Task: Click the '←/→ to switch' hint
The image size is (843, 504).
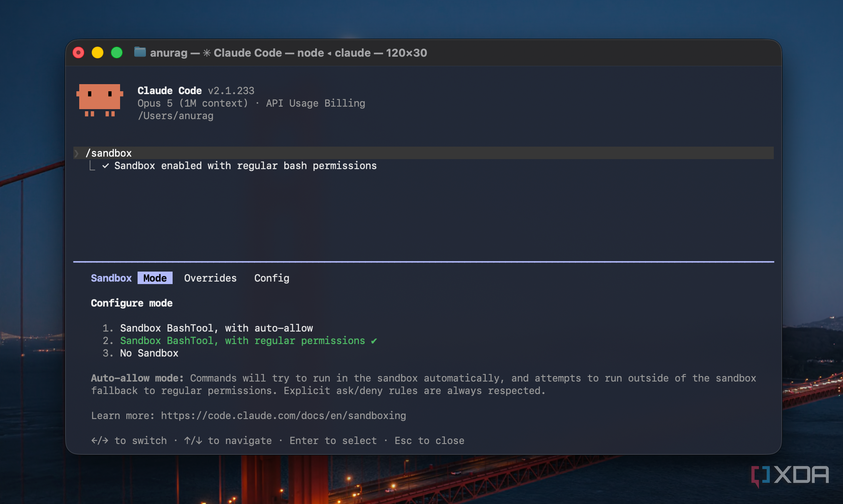Action: tap(129, 441)
